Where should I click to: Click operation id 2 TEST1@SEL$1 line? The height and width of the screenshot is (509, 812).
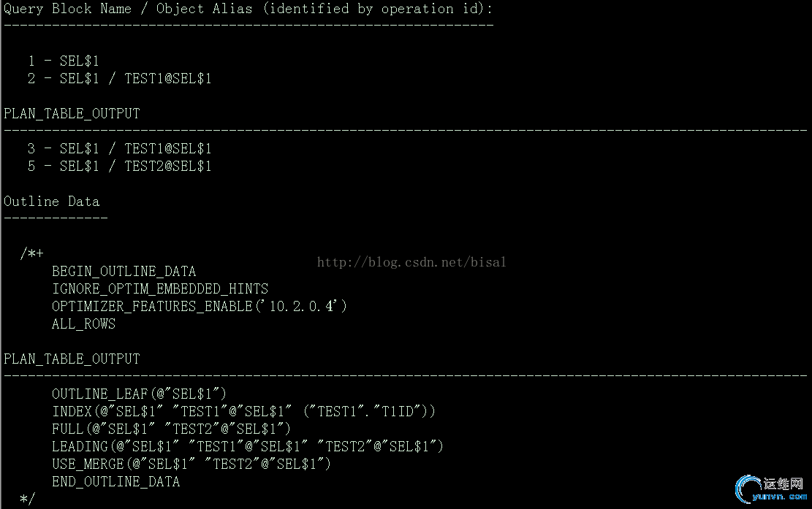(120, 79)
